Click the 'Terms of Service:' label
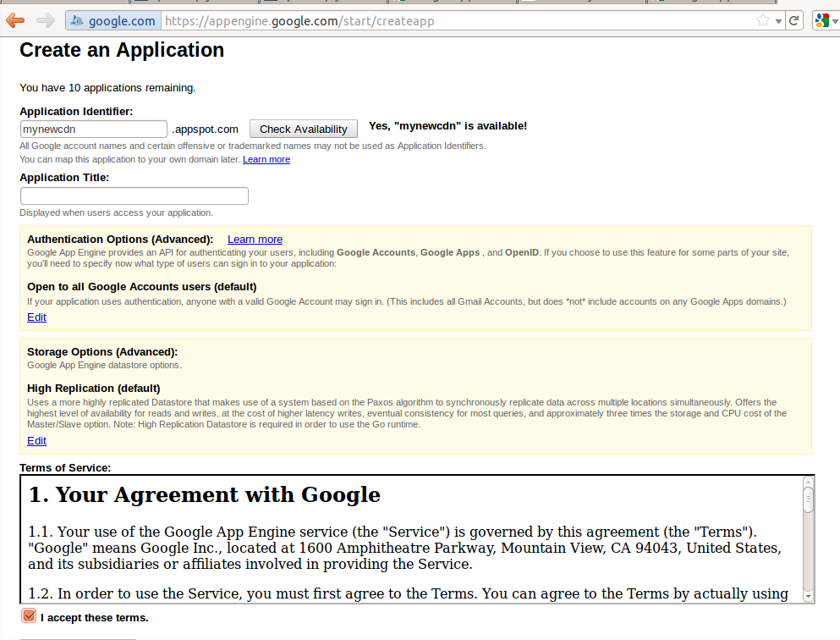The image size is (840, 640). tap(65, 468)
